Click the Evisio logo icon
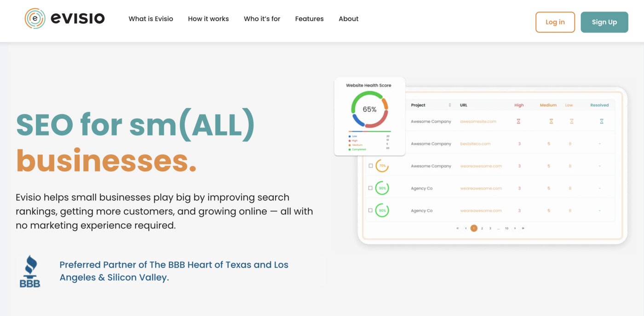The height and width of the screenshot is (316, 644). (x=34, y=18)
